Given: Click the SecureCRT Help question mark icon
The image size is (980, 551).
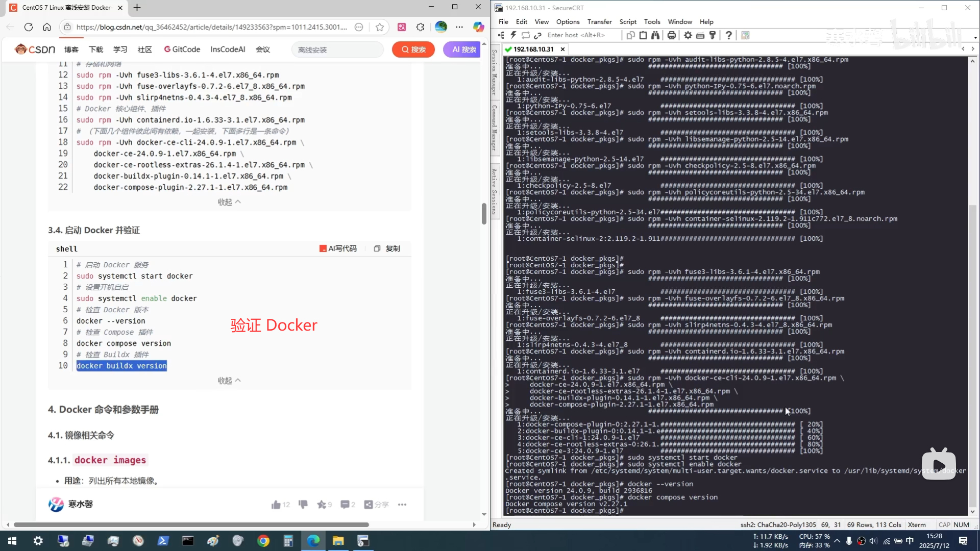Looking at the screenshot, I should [729, 35].
